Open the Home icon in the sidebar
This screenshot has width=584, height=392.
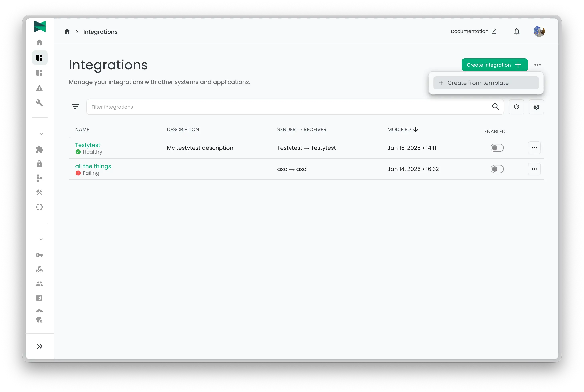(x=40, y=42)
